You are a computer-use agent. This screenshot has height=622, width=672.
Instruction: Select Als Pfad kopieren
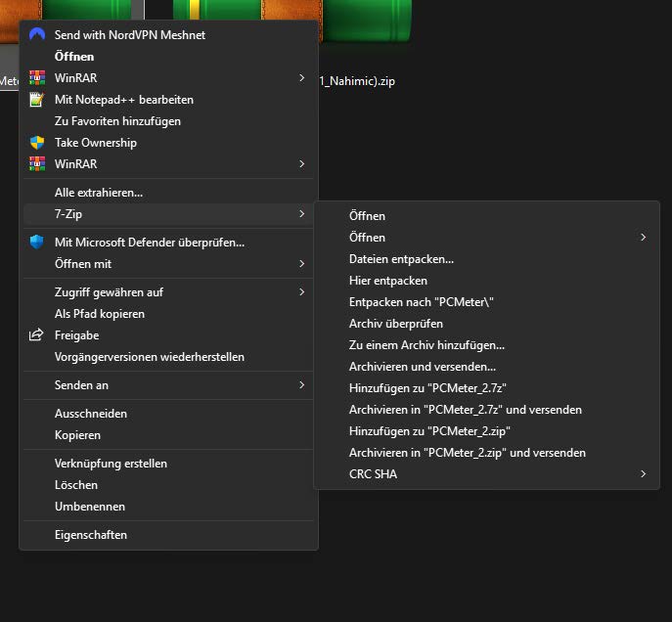169,313
